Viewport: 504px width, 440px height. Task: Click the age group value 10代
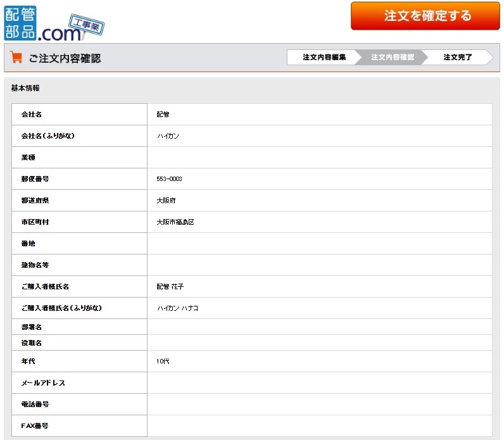click(163, 361)
